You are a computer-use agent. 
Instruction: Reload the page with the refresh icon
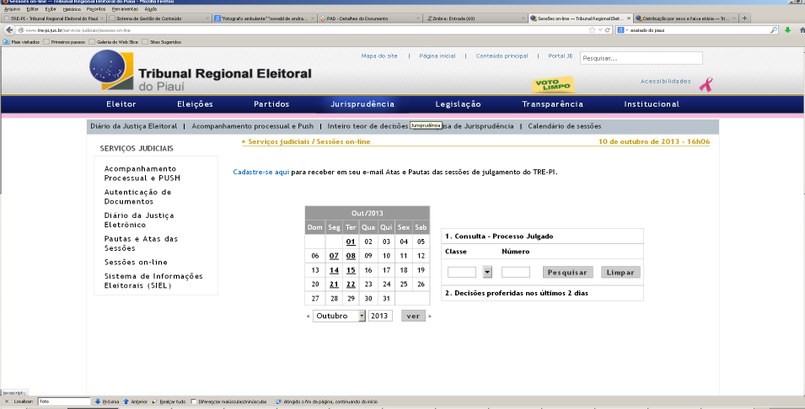point(607,30)
